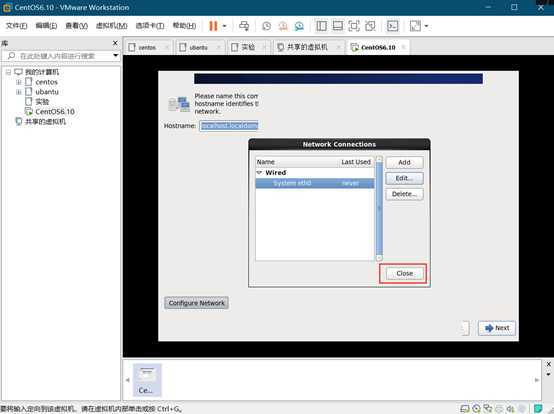Click the connections list scroll-down arrow
Screen dimensions: 554x414
tap(379, 258)
